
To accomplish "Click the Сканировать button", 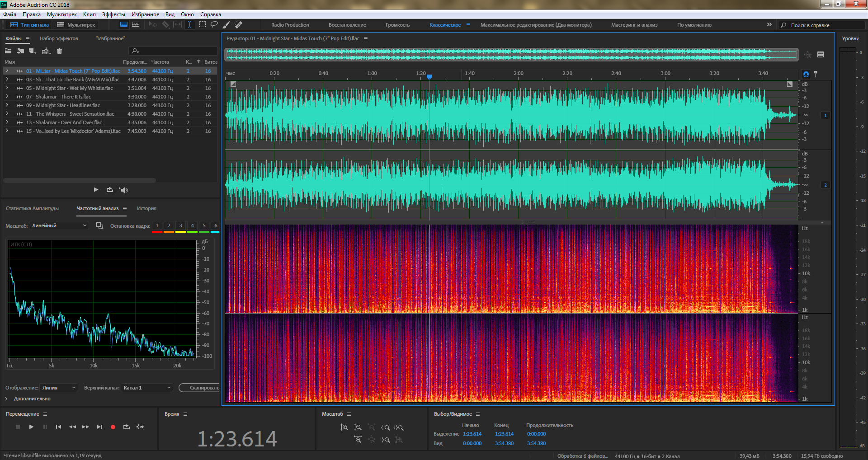I will coord(200,388).
